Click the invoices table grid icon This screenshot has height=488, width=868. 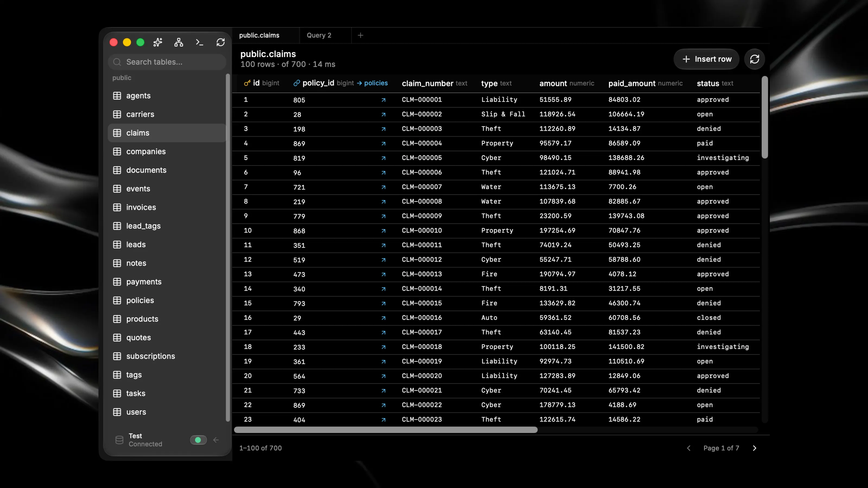coord(117,207)
